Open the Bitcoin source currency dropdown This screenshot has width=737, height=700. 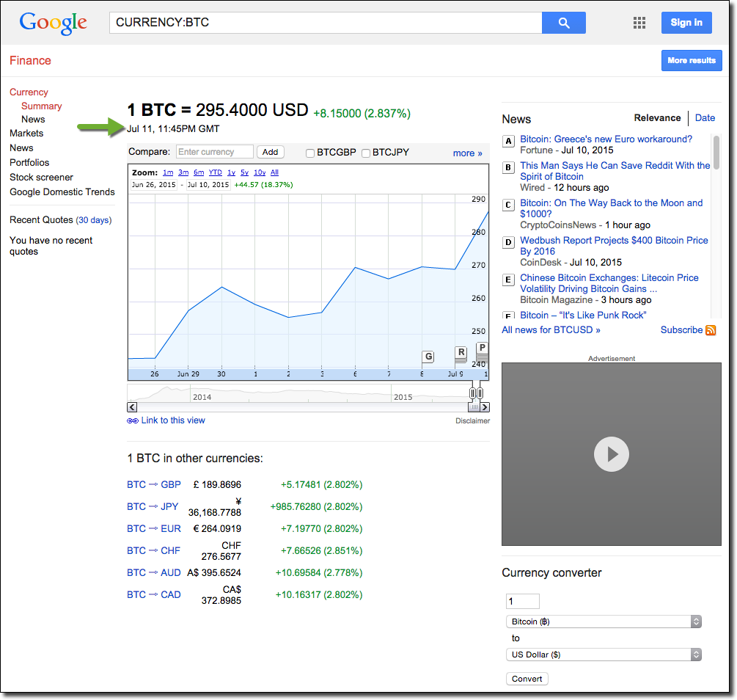coord(604,621)
